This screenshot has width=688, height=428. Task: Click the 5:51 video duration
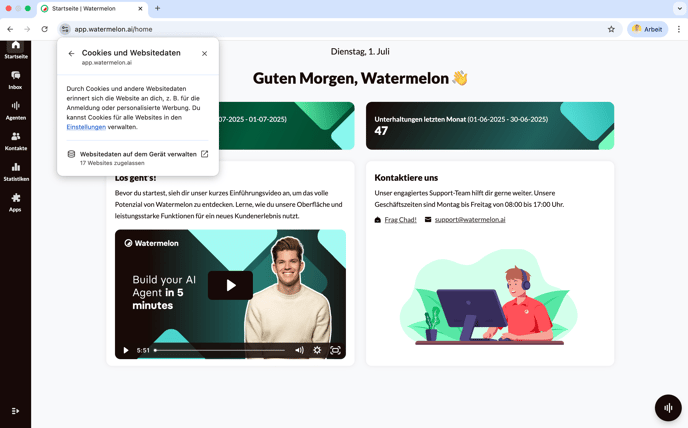(143, 350)
